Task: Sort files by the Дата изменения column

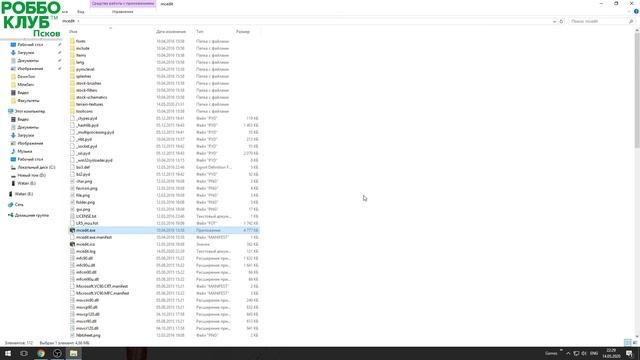Action: point(171,31)
